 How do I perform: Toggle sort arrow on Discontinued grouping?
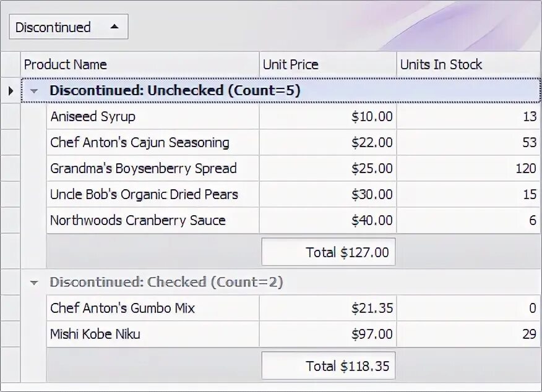(x=114, y=27)
